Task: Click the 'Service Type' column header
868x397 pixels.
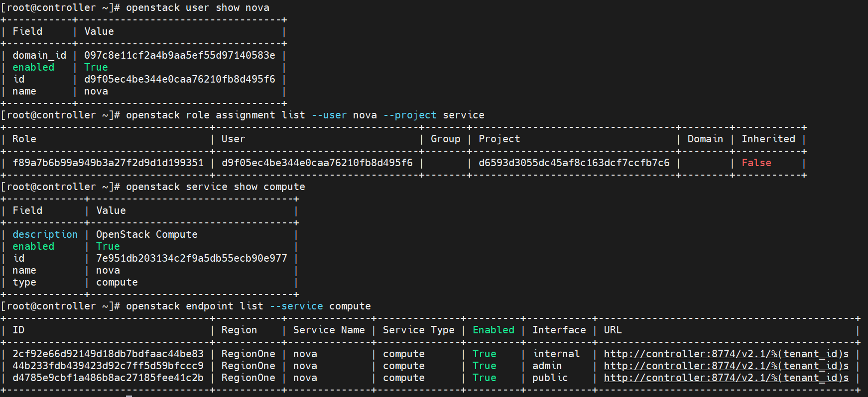Action: point(419,330)
